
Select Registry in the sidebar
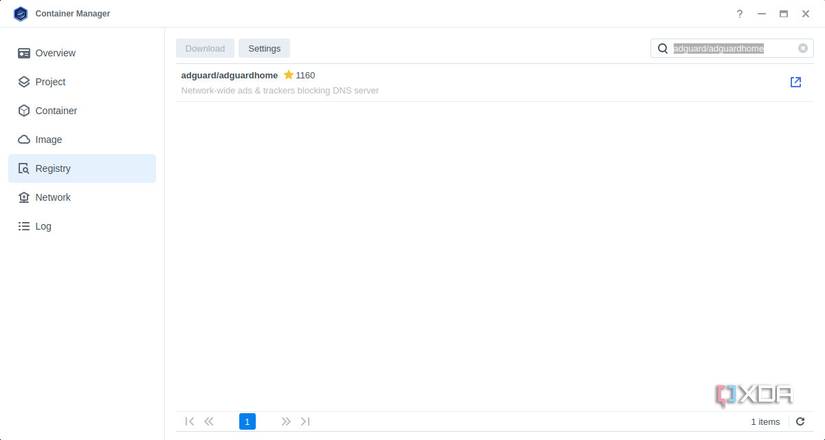coord(82,168)
